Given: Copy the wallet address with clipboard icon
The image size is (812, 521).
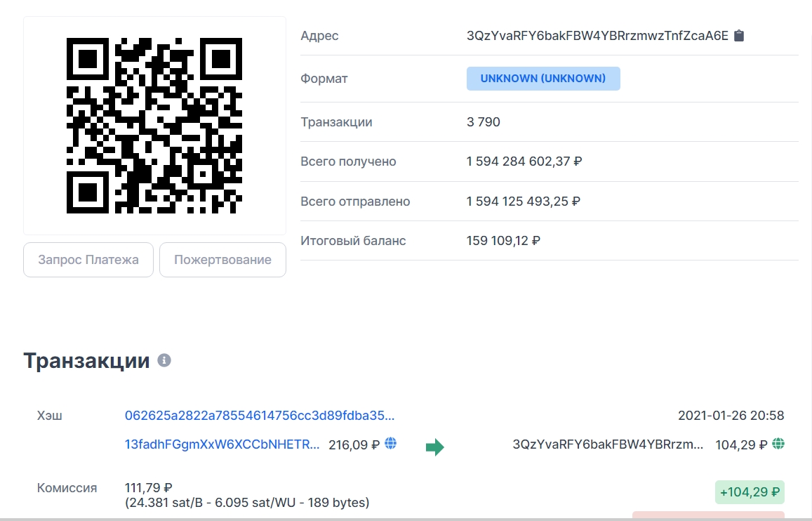Looking at the screenshot, I should coord(739,36).
